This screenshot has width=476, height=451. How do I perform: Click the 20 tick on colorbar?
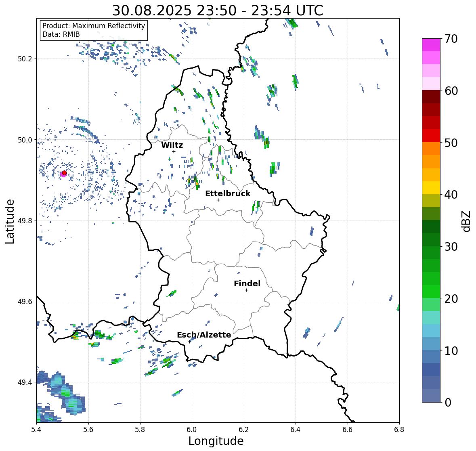(x=451, y=299)
